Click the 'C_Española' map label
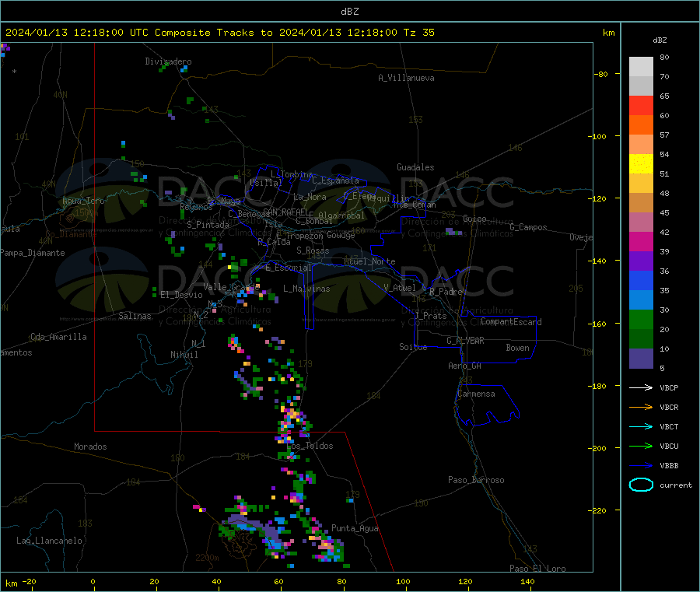 [x=335, y=180]
